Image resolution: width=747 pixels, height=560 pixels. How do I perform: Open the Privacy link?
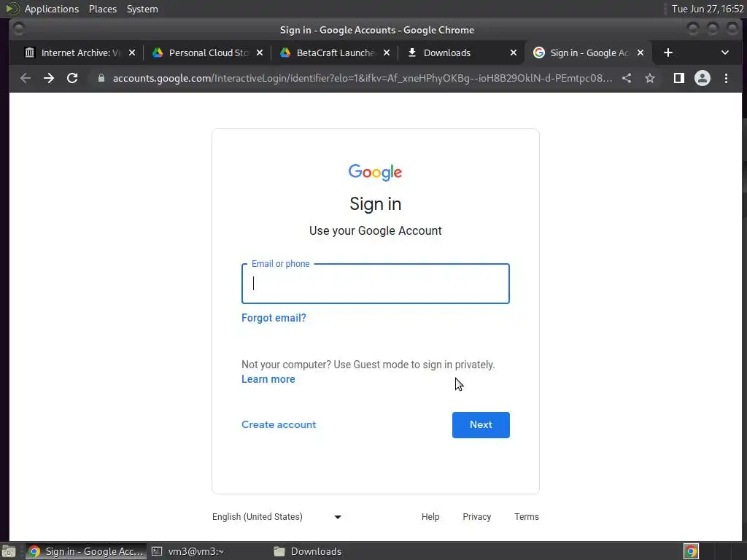coord(476,517)
